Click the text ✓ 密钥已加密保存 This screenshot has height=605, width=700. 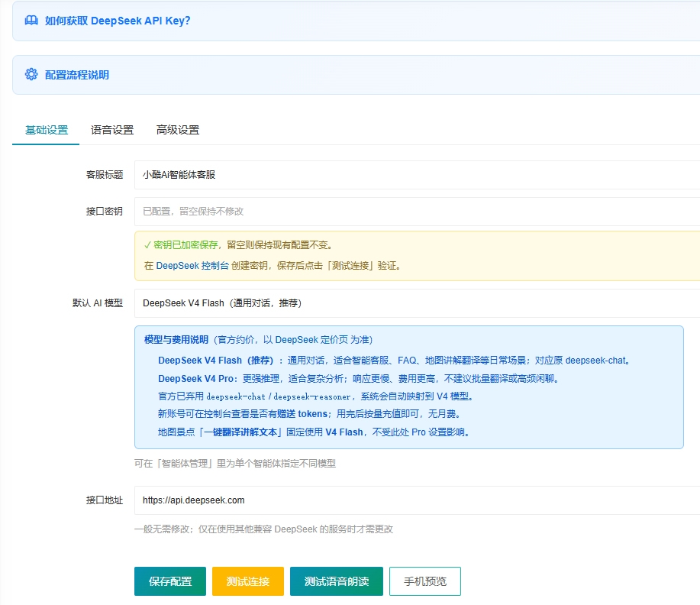pyautogui.click(x=181, y=245)
